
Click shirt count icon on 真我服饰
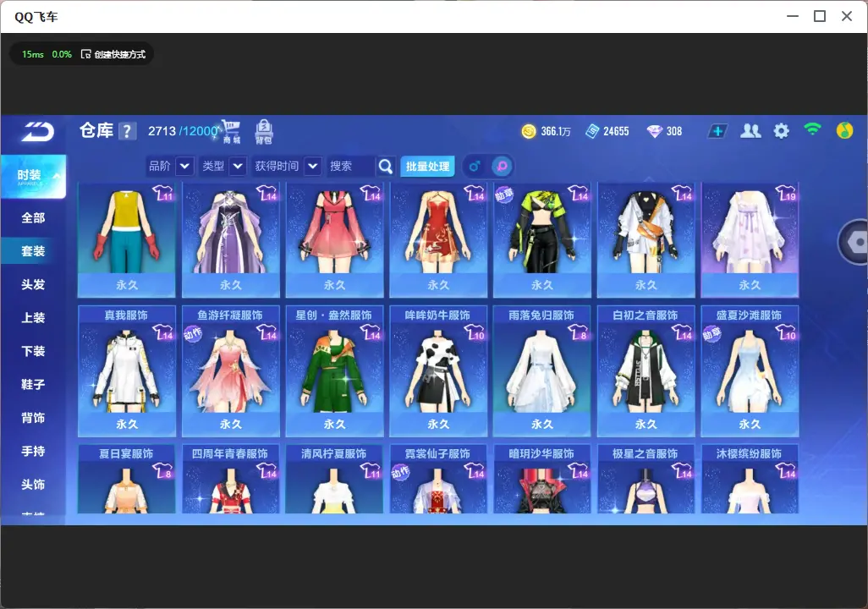coord(162,332)
